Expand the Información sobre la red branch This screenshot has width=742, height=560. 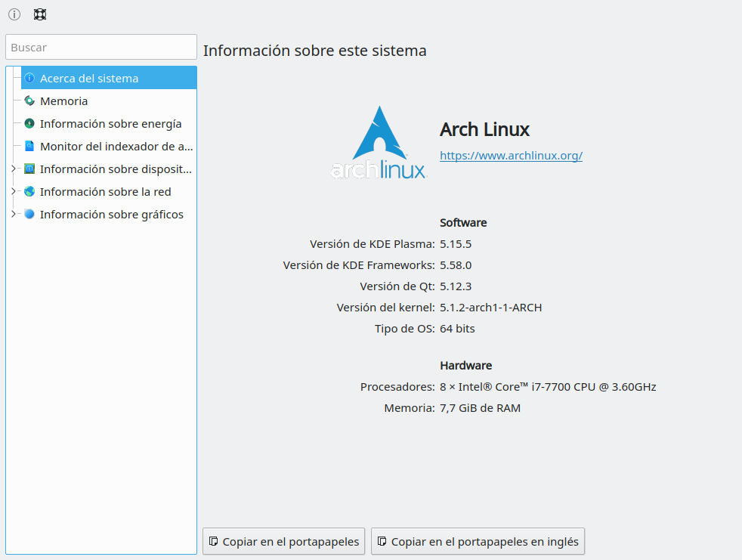pyautogui.click(x=13, y=191)
